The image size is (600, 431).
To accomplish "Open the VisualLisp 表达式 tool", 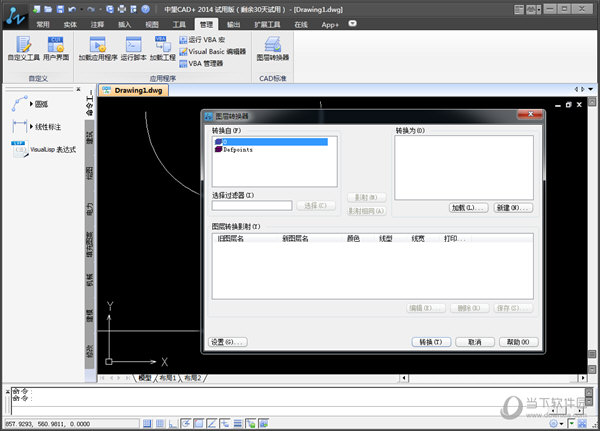I will 44,150.
